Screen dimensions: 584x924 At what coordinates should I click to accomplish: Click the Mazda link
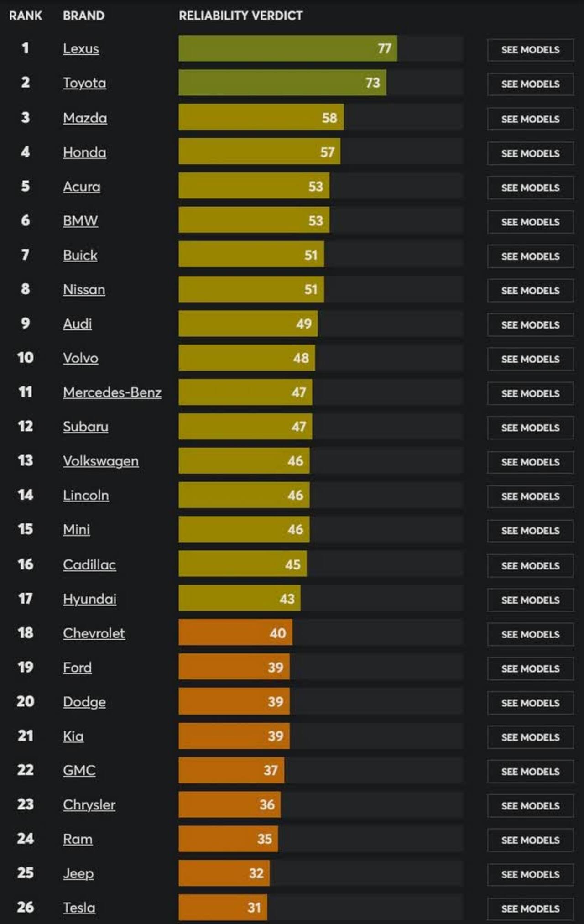click(x=85, y=118)
